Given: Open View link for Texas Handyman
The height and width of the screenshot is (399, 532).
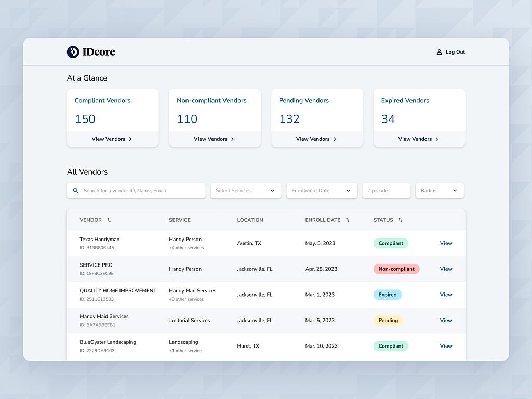Looking at the screenshot, I should (x=446, y=243).
